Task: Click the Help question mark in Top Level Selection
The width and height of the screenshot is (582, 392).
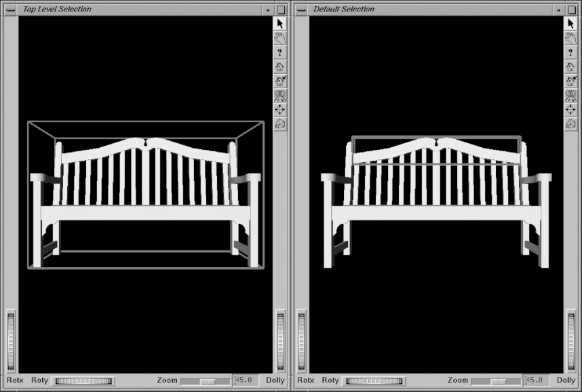Action: [x=280, y=52]
